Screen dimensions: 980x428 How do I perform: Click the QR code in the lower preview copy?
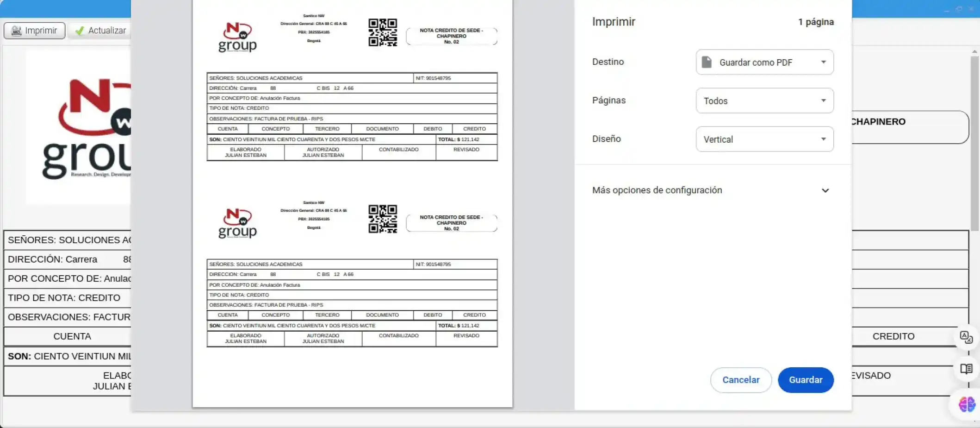[x=383, y=219]
